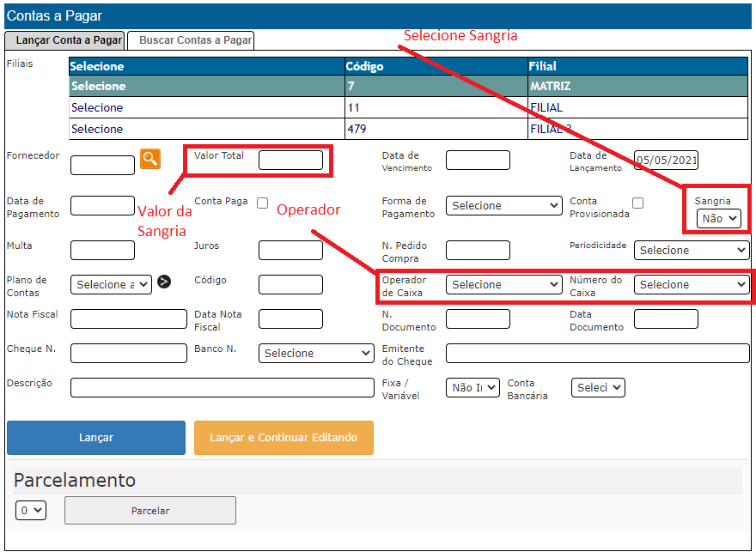Click the Juros input field

point(290,251)
